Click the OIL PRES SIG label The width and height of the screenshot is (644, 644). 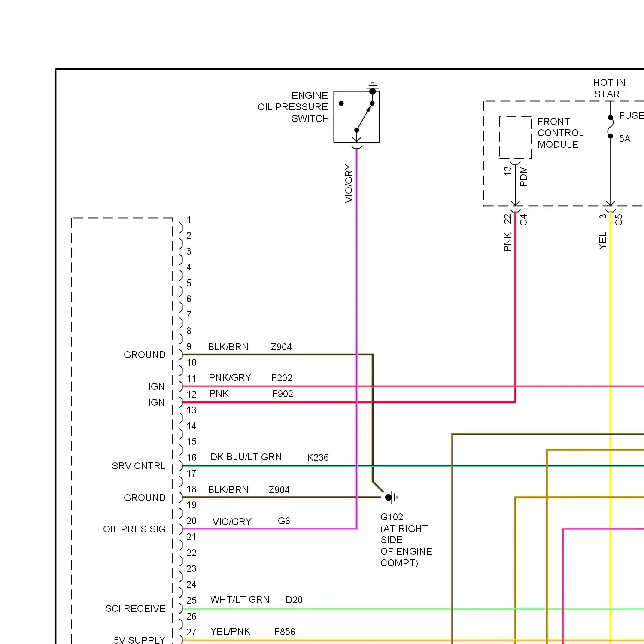point(134,529)
